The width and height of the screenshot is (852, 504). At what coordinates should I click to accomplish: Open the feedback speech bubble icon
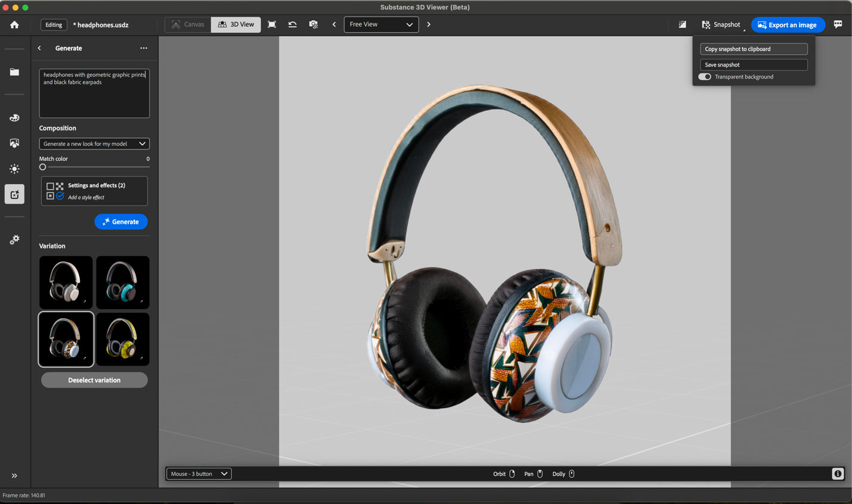pyautogui.click(x=838, y=24)
